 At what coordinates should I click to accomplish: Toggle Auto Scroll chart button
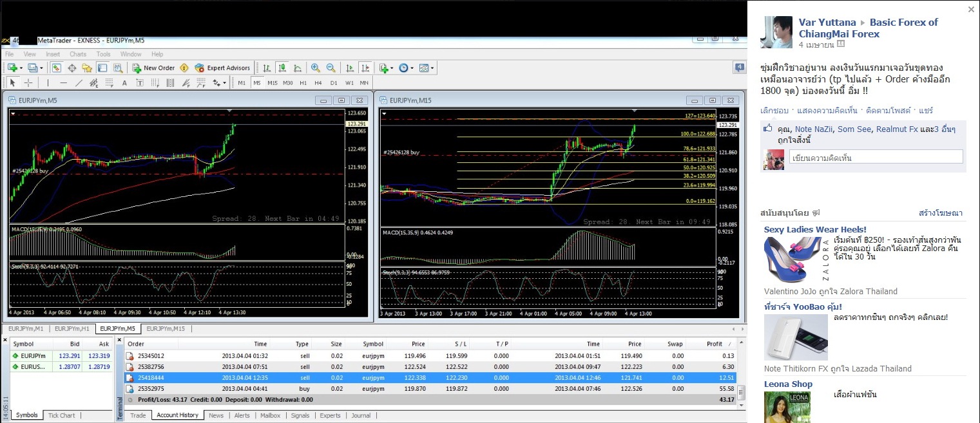pyautogui.click(x=350, y=68)
